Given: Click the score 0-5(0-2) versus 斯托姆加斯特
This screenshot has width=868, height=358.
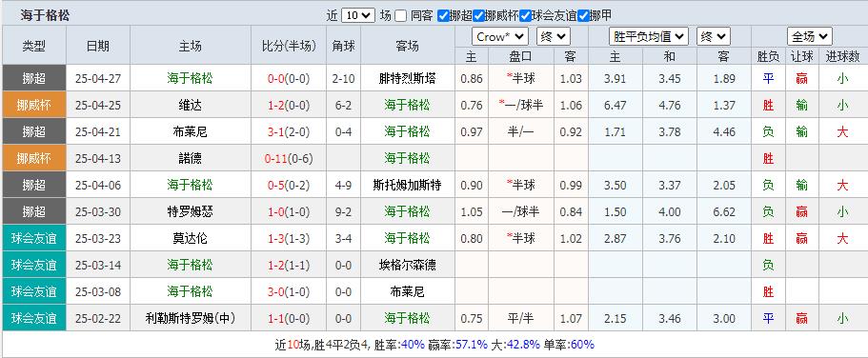Looking at the screenshot, I should click(x=289, y=185).
